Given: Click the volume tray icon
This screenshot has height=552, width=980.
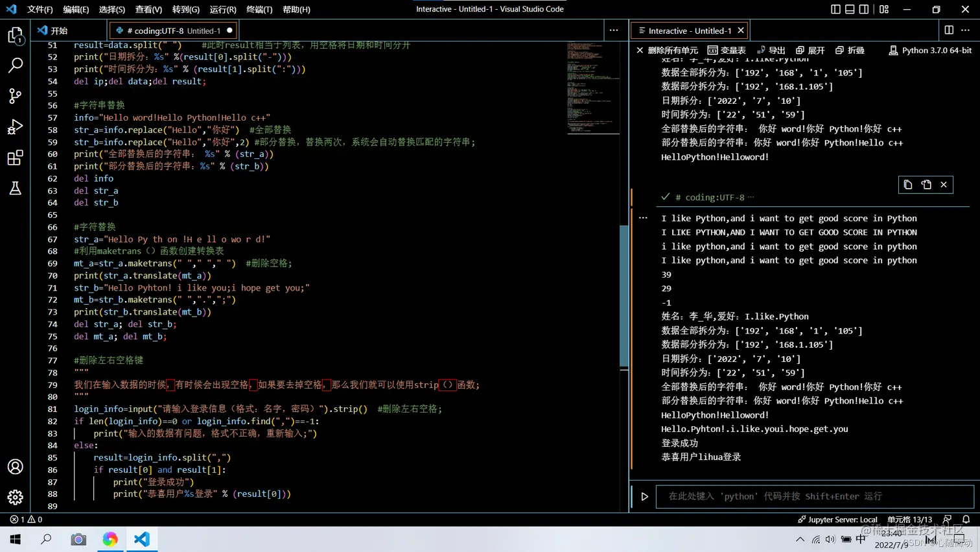Looking at the screenshot, I should pyautogui.click(x=830, y=539).
